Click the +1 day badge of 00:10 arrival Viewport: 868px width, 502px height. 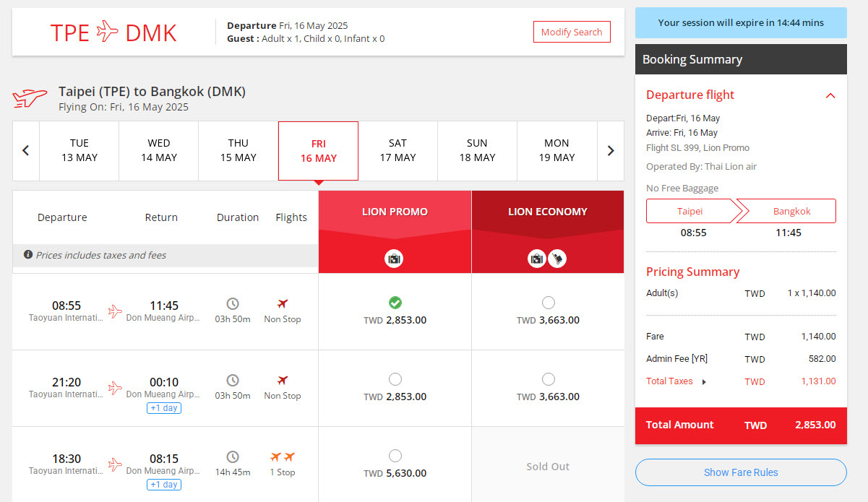click(x=164, y=408)
